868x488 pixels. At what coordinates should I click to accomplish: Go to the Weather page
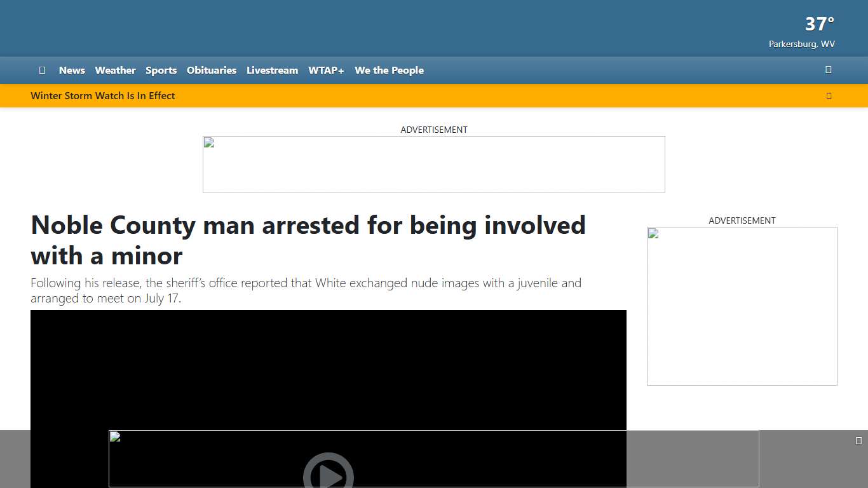click(115, 70)
